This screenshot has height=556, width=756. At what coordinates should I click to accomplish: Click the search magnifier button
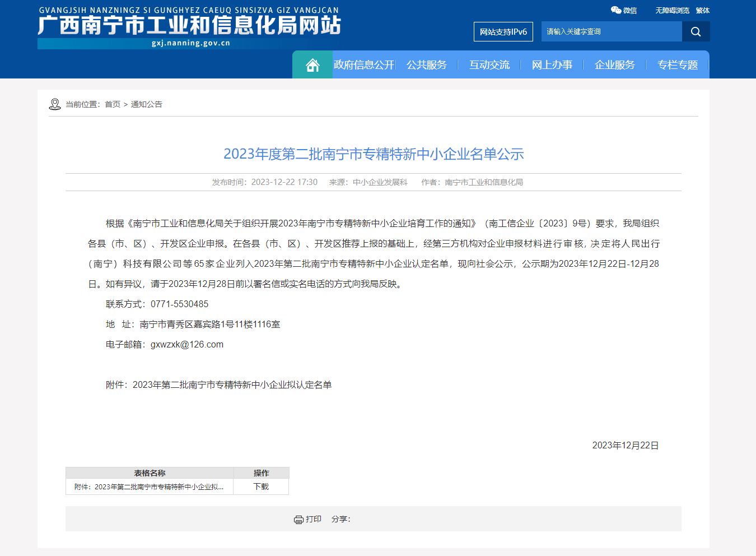(x=696, y=32)
